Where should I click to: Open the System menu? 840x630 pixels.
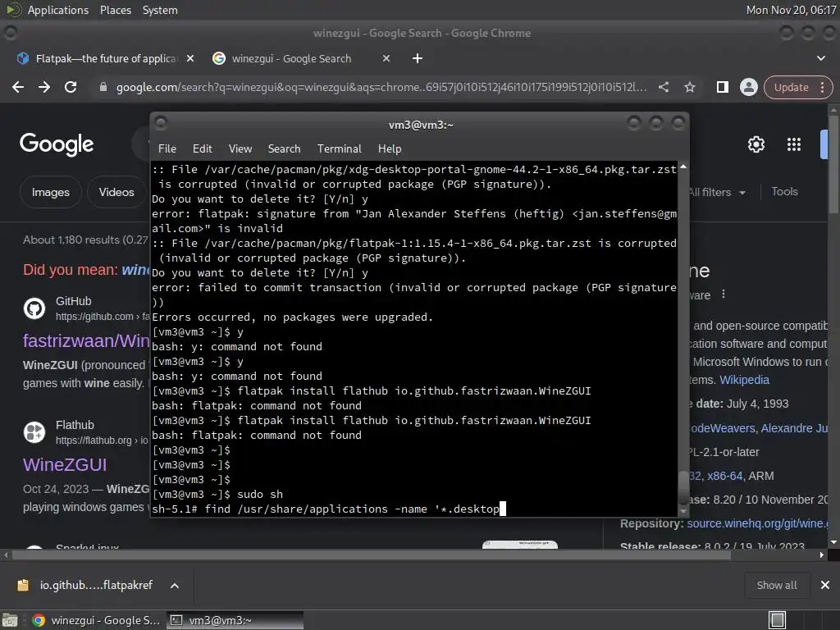tap(160, 10)
